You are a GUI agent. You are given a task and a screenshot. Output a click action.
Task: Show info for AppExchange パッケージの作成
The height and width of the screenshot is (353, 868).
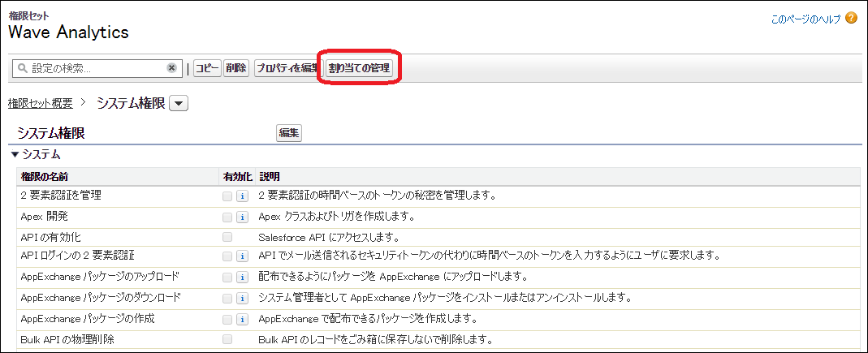(242, 320)
